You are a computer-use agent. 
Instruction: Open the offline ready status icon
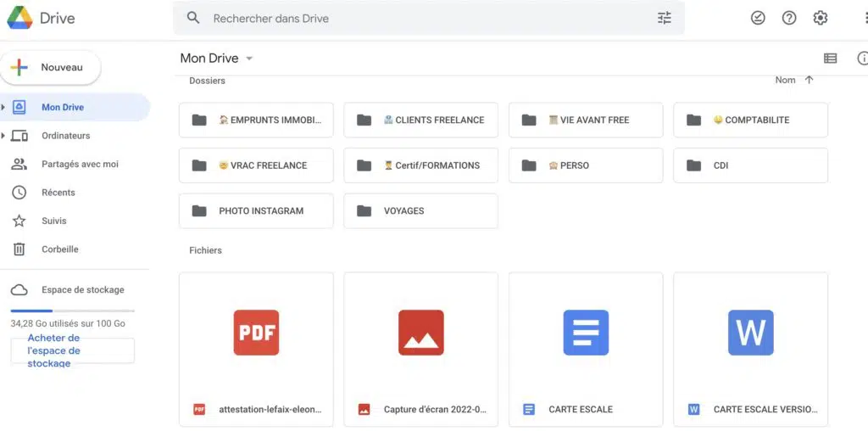(758, 18)
